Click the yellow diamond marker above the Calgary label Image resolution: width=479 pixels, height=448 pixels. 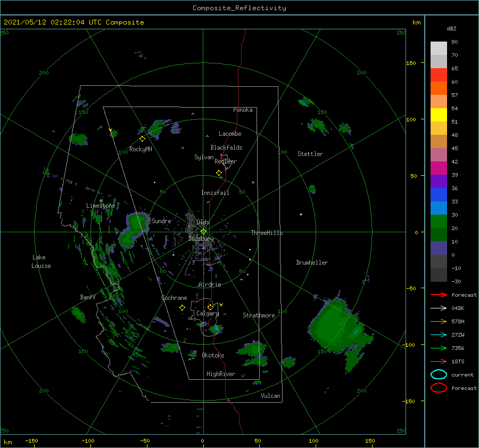pyautogui.click(x=210, y=307)
